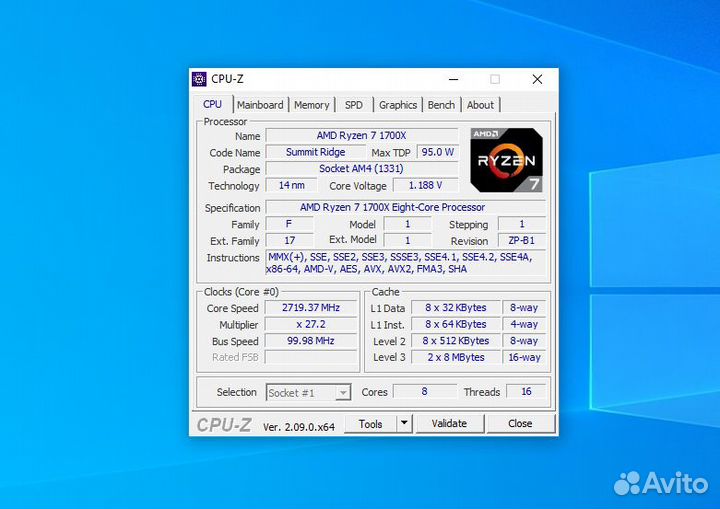Click the Validate button

[x=449, y=424]
